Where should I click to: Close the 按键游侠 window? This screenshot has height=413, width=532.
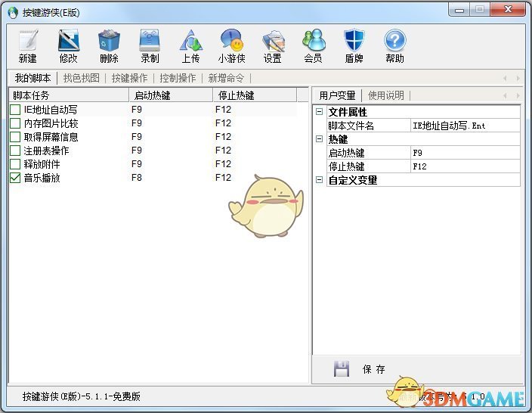pos(508,10)
